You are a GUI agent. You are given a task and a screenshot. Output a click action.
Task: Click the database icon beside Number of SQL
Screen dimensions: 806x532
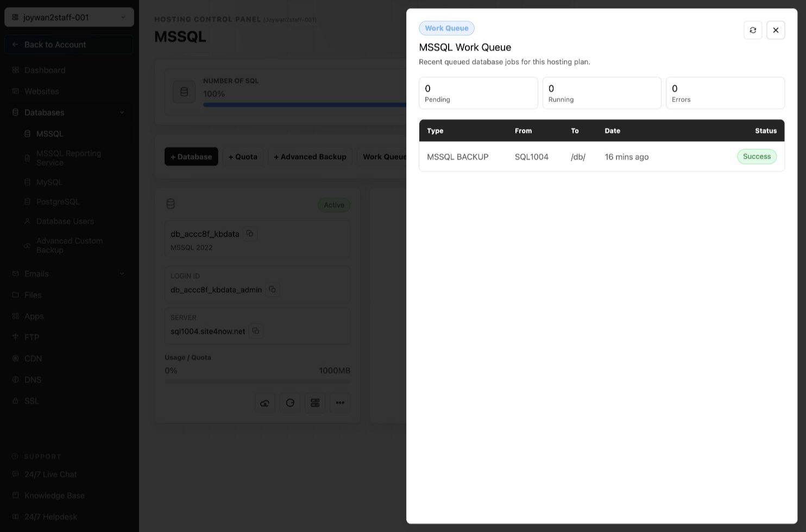click(184, 92)
